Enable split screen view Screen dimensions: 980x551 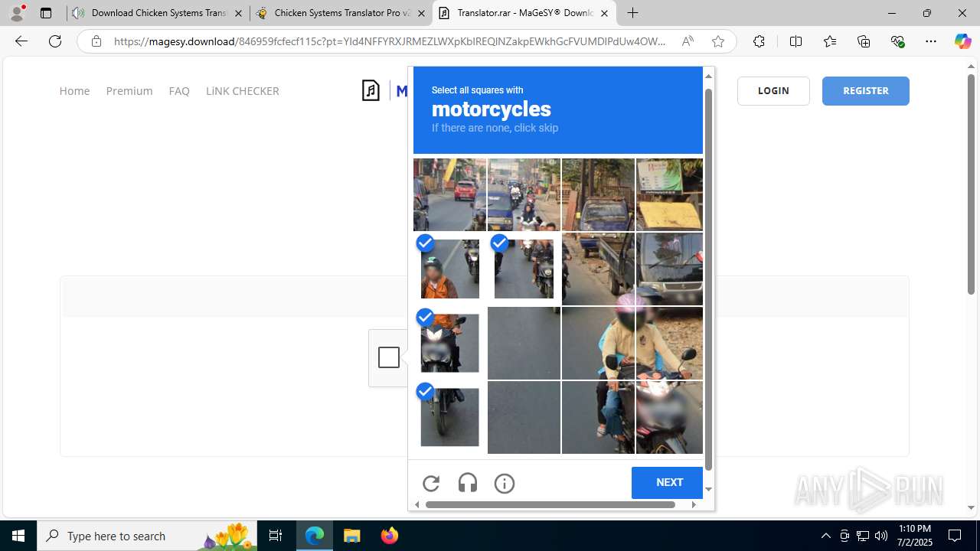(x=795, y=41)
